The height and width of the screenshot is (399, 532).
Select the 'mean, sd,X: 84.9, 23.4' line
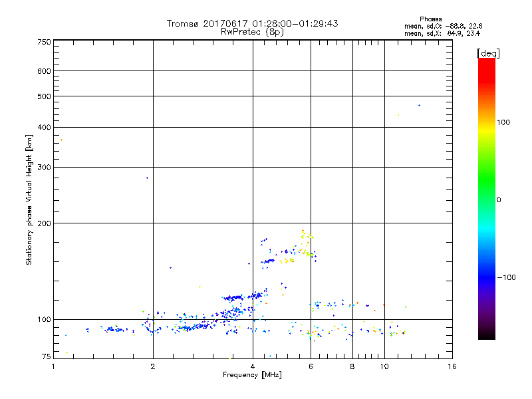pos(442,33)
